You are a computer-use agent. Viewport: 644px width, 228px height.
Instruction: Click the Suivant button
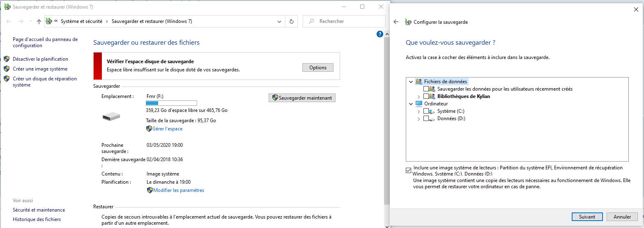(587, 217)
